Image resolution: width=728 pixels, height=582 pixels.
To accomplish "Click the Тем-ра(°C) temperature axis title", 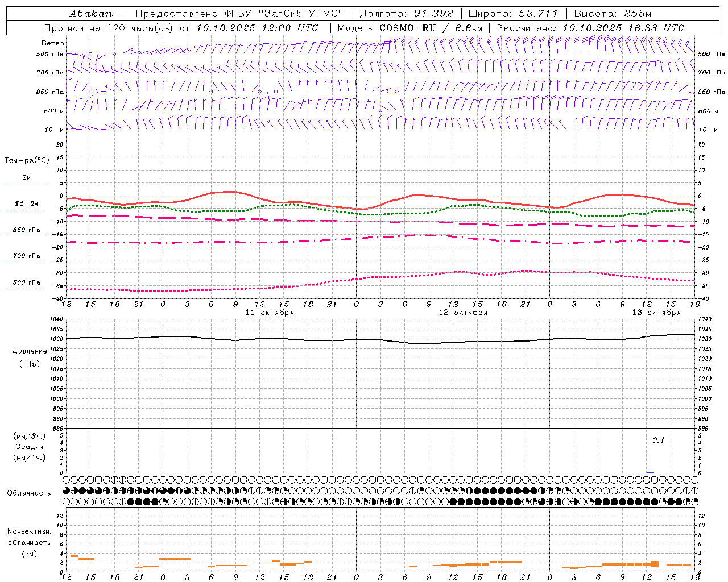I will point(27,161).
